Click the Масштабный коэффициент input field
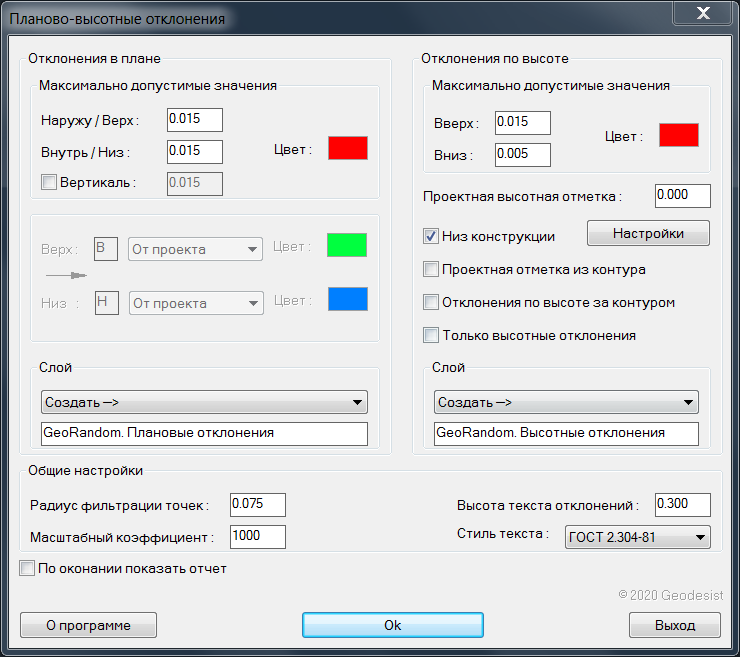This screenshot has width=740, height=657. coord(257,536)
